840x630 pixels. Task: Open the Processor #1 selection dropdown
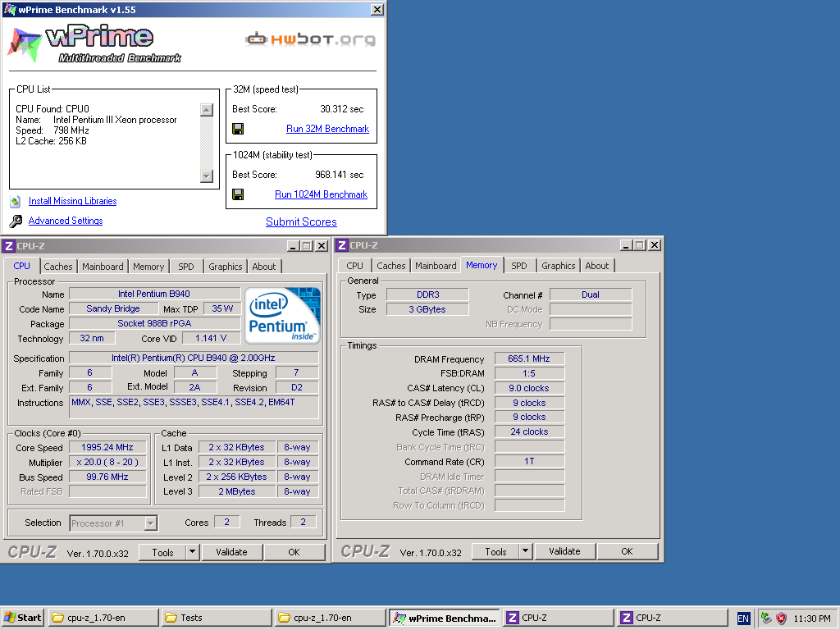[x=113, y=523]
